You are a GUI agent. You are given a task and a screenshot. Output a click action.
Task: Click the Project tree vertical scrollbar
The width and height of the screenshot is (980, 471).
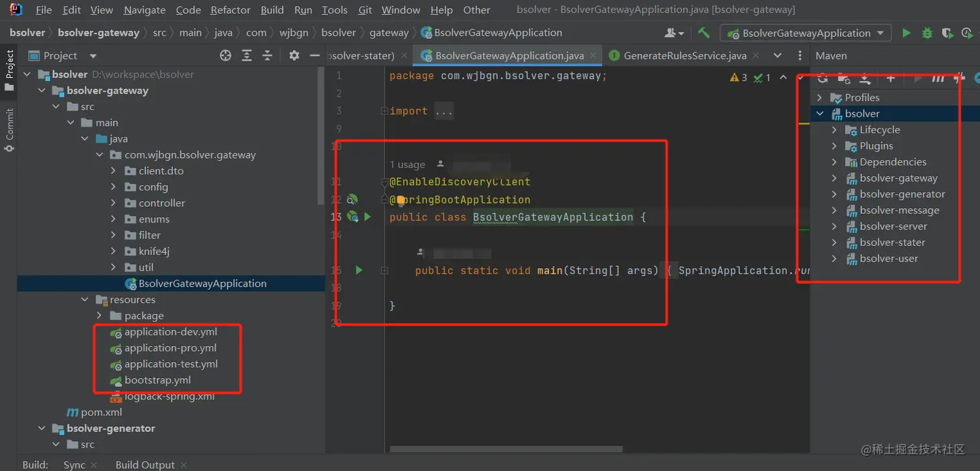pos(322,136)
